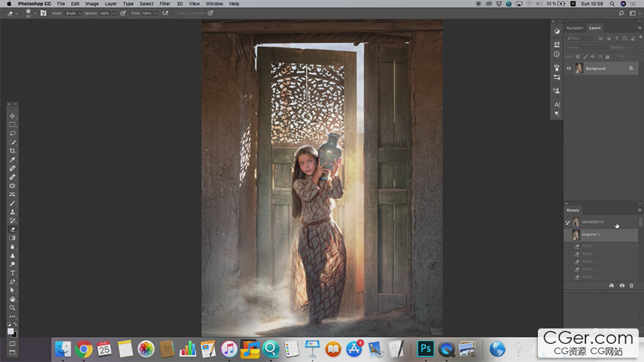The image size is (644, 362).
Task: Open the layer blend mode dropdown
Action: [x=586, y=48]
